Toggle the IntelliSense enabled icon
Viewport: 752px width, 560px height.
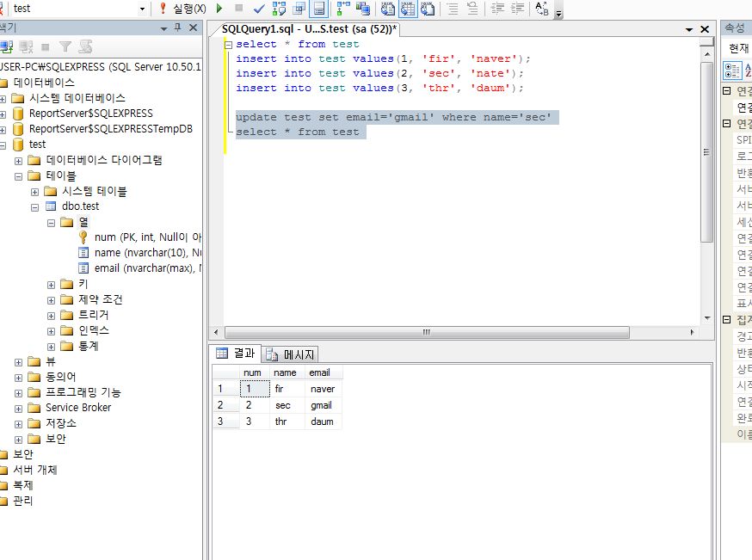[x=319, y=8]
